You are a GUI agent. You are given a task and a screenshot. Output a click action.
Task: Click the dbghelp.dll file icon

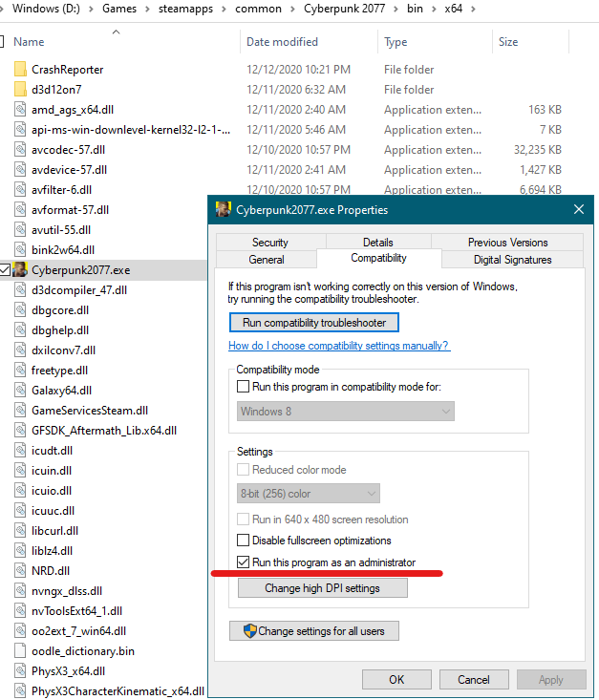(20, 330)
